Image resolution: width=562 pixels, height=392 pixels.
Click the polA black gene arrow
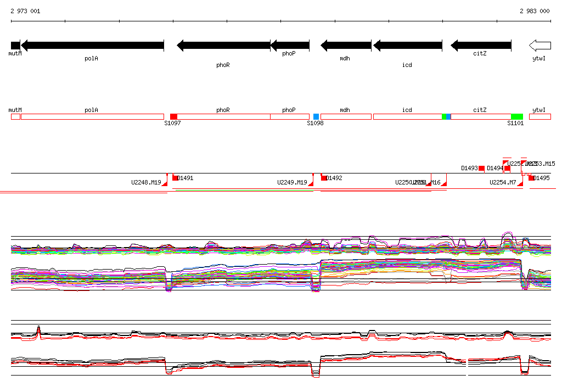(x=92, y=46)
